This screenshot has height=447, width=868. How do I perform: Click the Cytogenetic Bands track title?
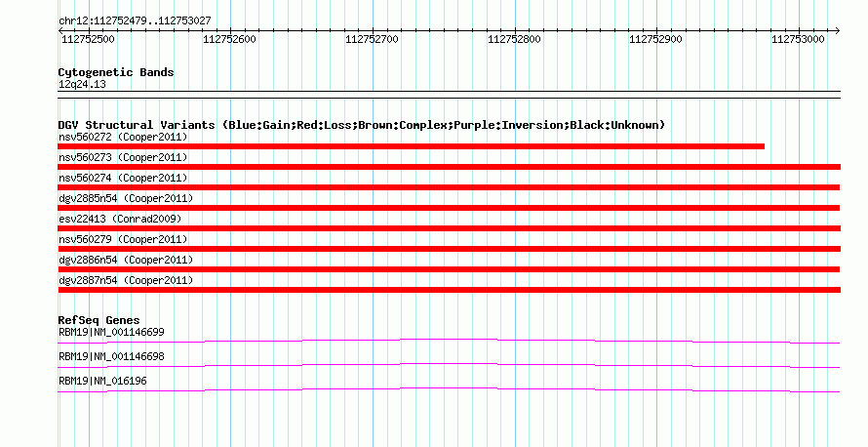click(116, 72)
